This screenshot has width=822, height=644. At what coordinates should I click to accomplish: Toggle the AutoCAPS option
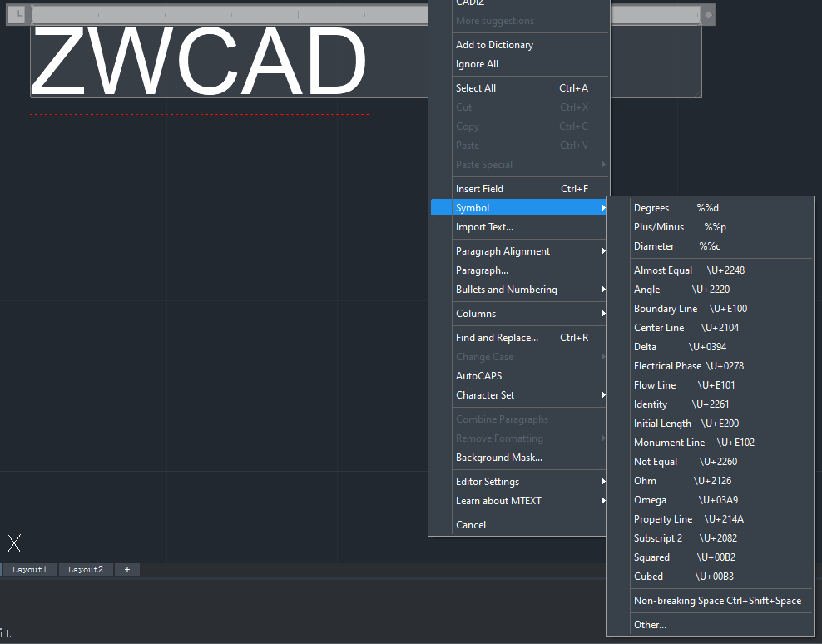pyautogui.click(x=519, y=376)
